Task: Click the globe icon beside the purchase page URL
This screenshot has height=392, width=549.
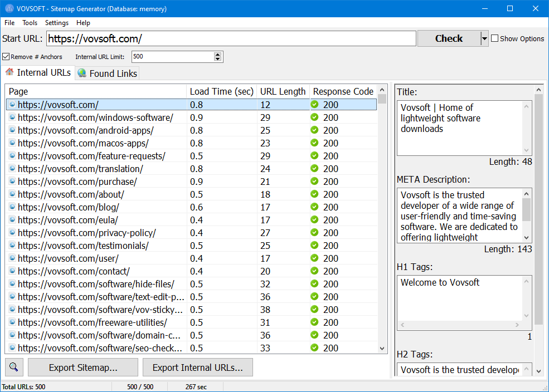Action: [12, 182]
